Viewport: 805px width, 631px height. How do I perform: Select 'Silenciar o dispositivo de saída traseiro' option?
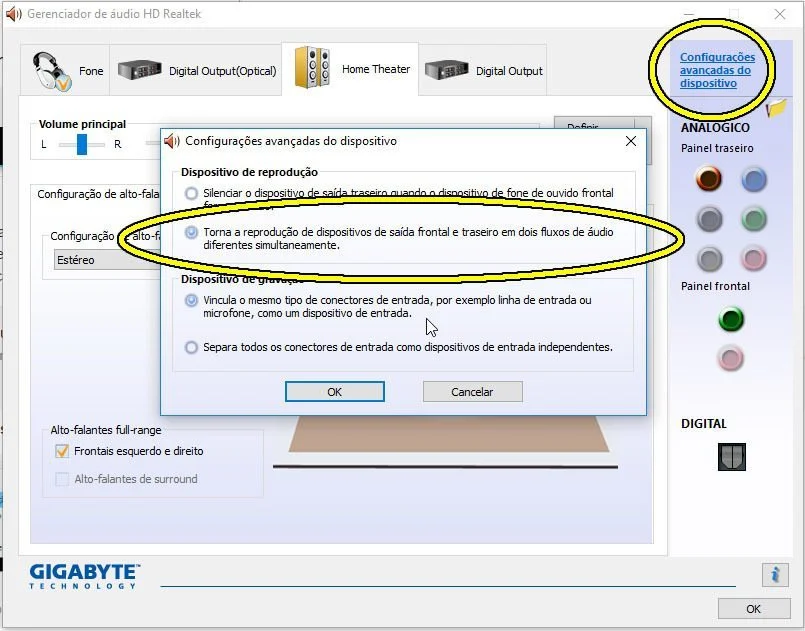tap(191, 194)
